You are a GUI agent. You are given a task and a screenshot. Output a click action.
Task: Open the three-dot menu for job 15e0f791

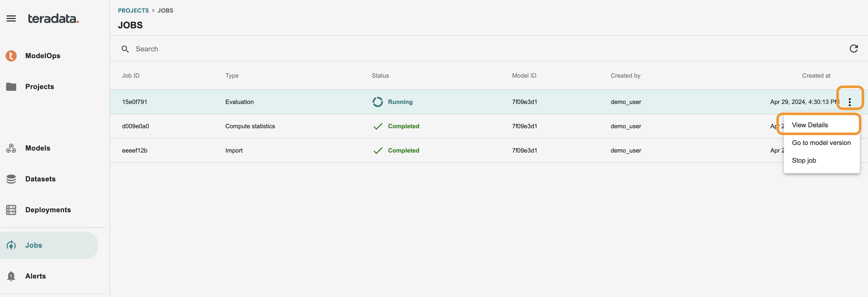tap(850, 102)
